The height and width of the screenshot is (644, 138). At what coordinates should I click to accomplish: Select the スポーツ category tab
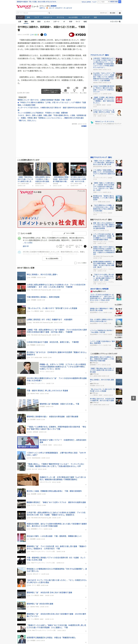(56, 21)
